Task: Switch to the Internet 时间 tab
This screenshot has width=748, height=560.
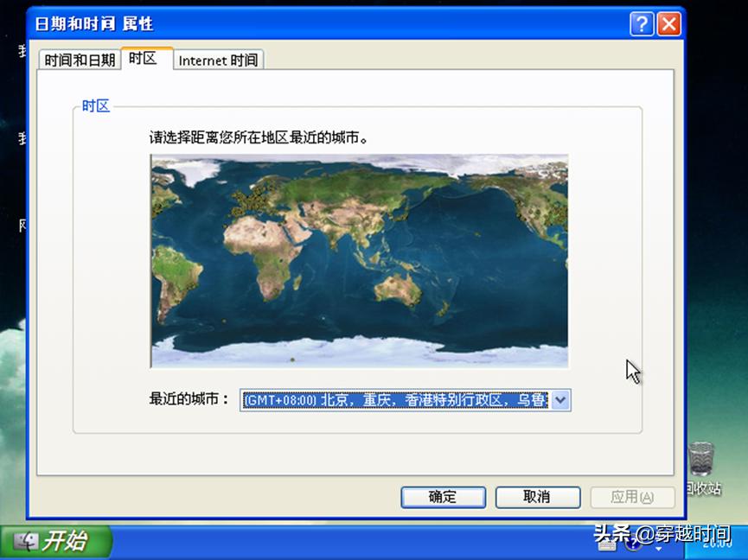Action: point(217,60)
